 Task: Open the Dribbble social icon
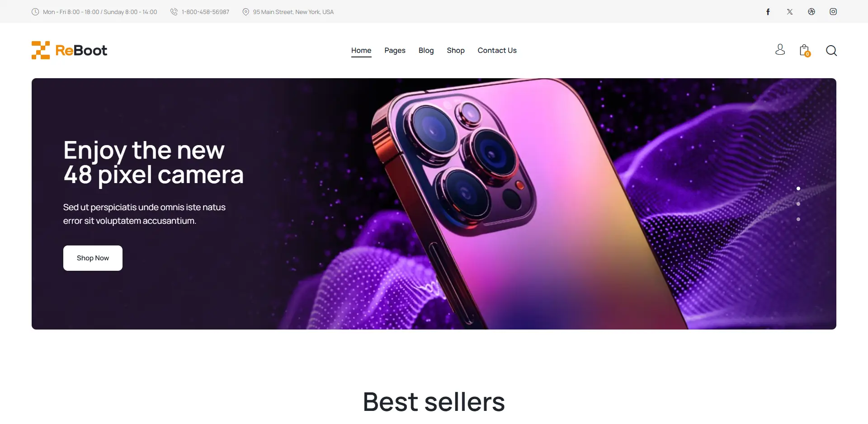pyautogui.click(x=811, y=12)
